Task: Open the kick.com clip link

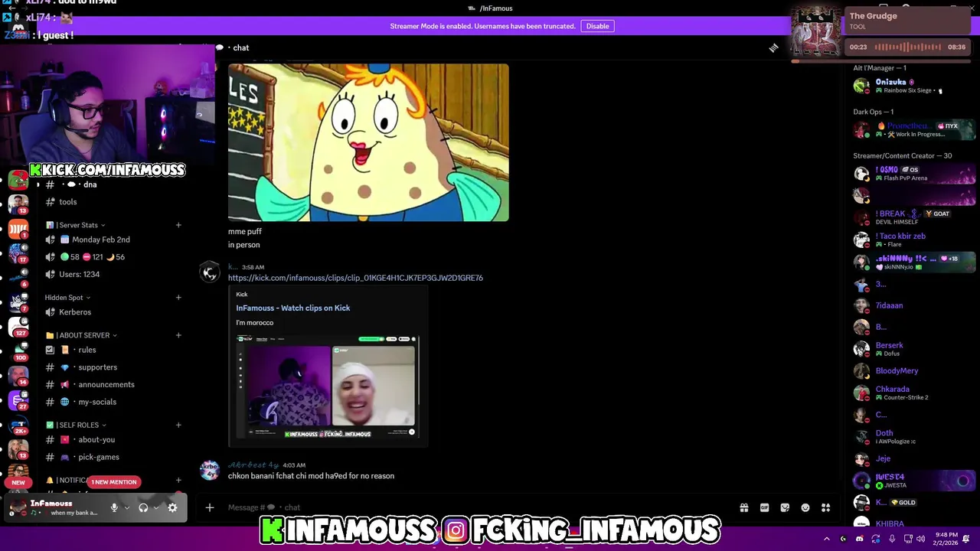Action: pos(355,278)
